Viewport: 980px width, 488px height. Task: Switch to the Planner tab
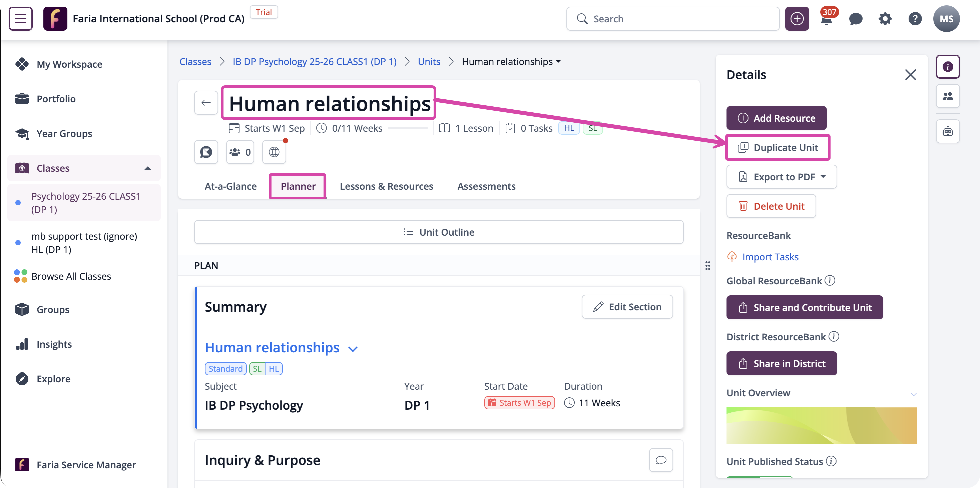click(x=298, y=186)
